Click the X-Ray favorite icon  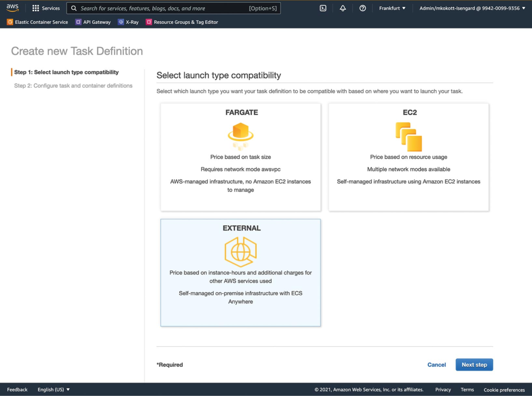click(x=121, y=22)
